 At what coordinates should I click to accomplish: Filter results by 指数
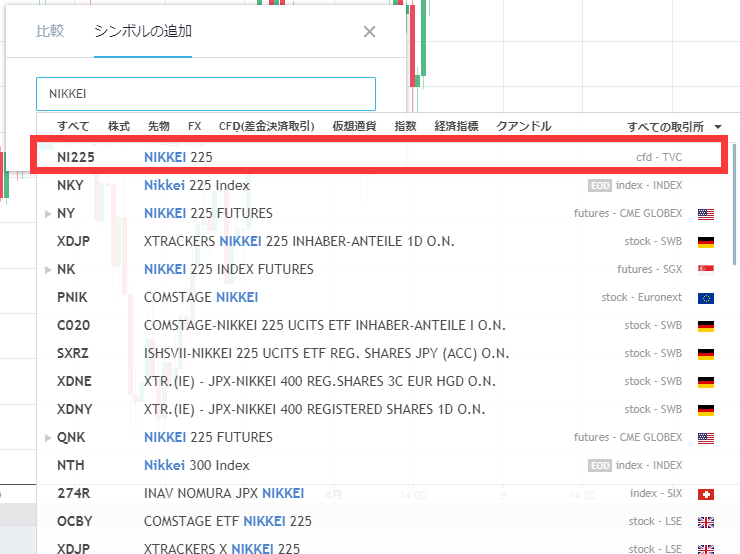(405, 126)
